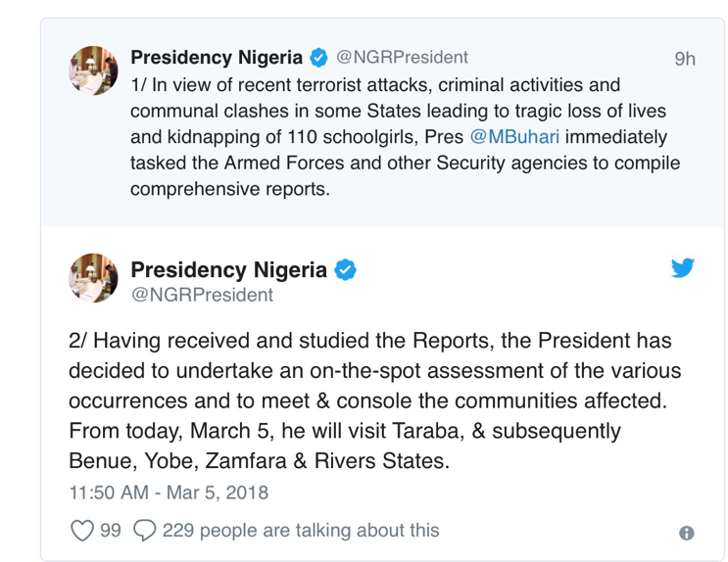Click the blue Twitter bird logo
This screenshot has height=562, width=728.
683,267
